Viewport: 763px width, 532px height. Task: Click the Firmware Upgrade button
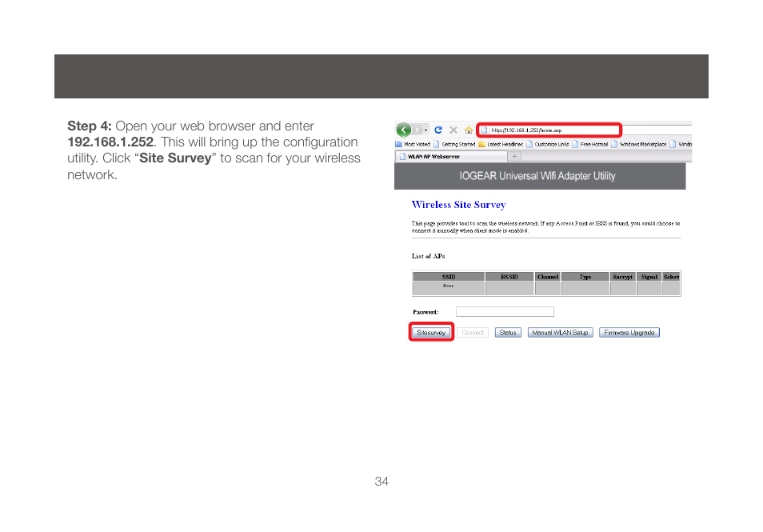coord(629,333)
